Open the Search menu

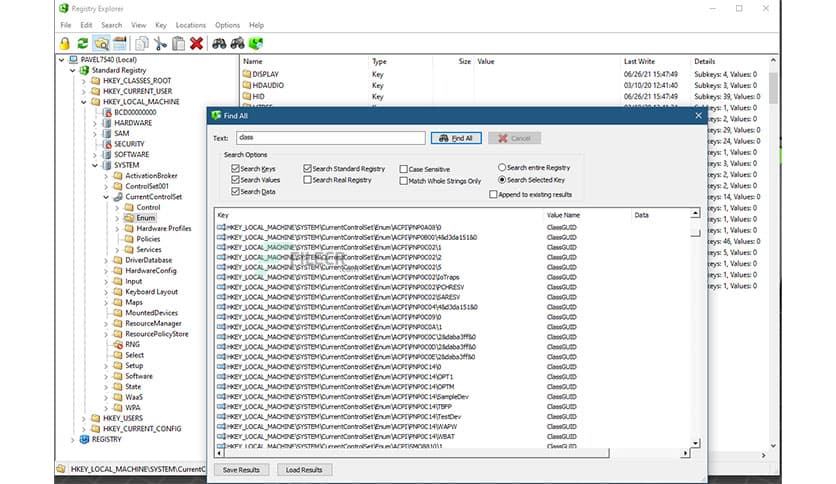pos(111,25)
